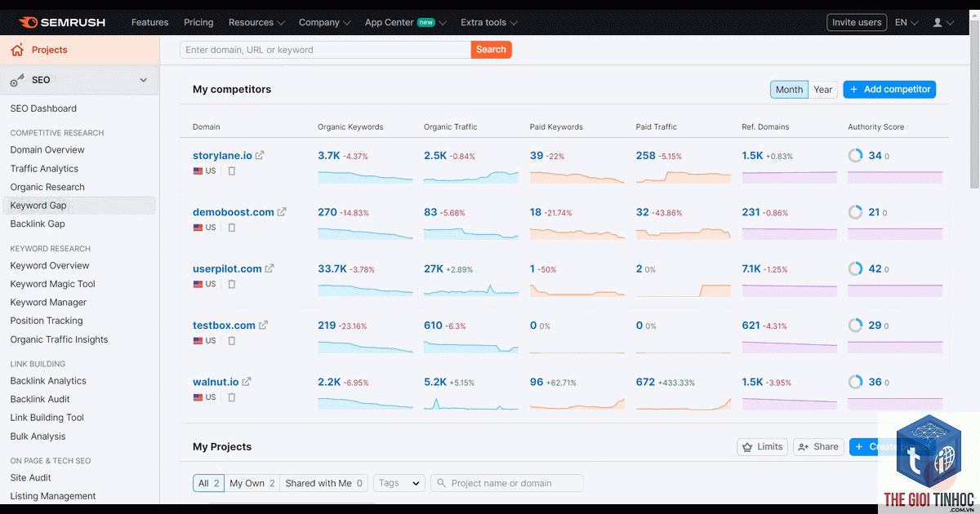Open the userpilot.com domain link
Screen dimensions: 980x514
click(227, 268)
